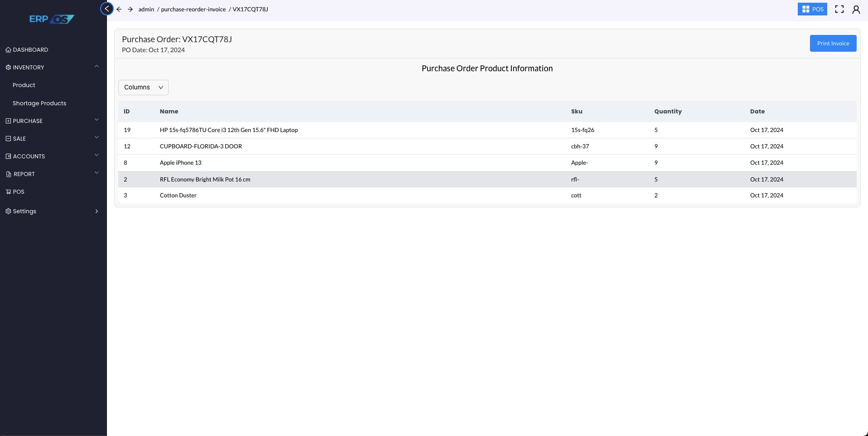Click the blue POS button in header
Viewport: 868px width, 436px height.
point(812,9)
